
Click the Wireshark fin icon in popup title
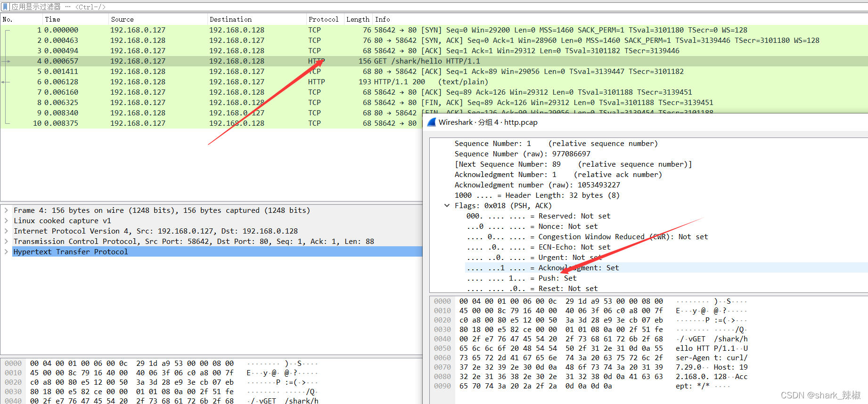click(431, 122)
